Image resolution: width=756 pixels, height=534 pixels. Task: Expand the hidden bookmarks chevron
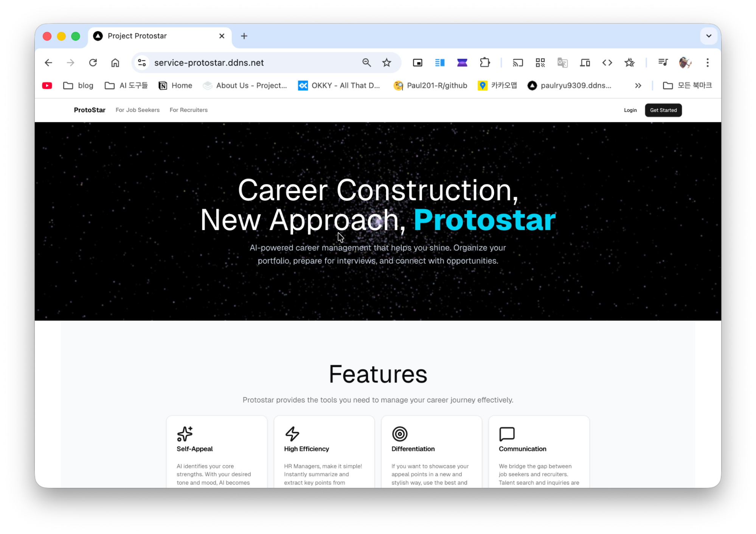coord(638,86)
